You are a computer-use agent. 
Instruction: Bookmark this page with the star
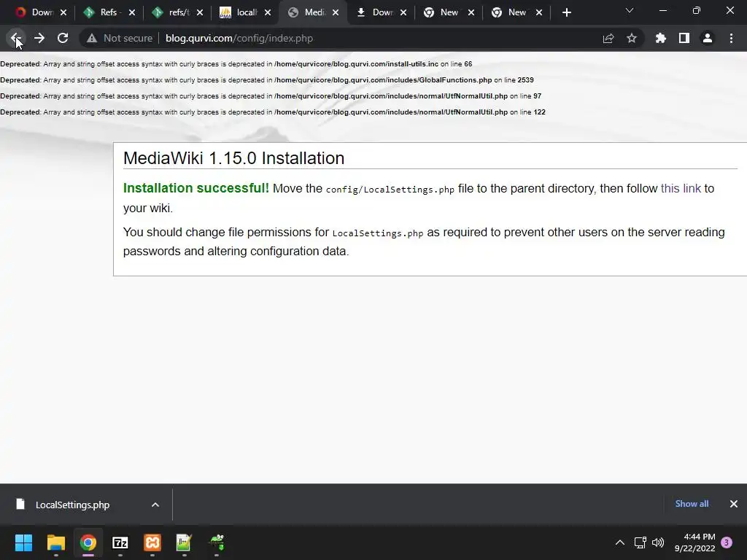[632, 38]
